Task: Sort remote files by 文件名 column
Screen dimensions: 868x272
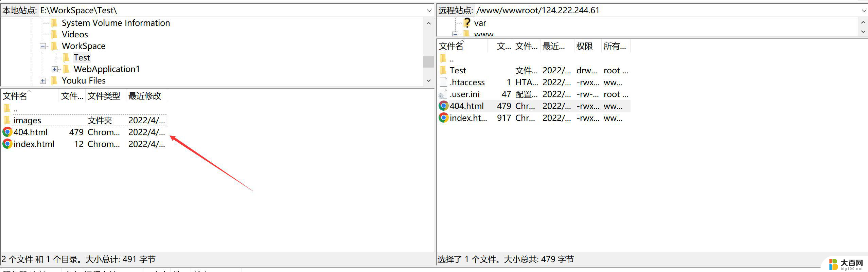Action: pos(462,46)
